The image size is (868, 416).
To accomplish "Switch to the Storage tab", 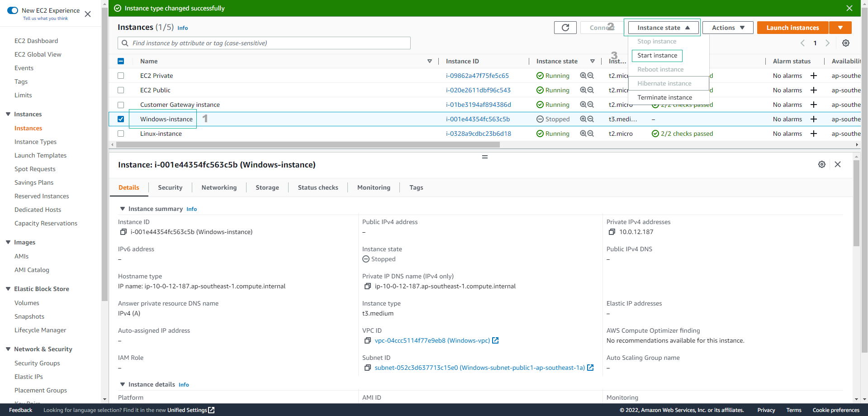I will (267, 187).
